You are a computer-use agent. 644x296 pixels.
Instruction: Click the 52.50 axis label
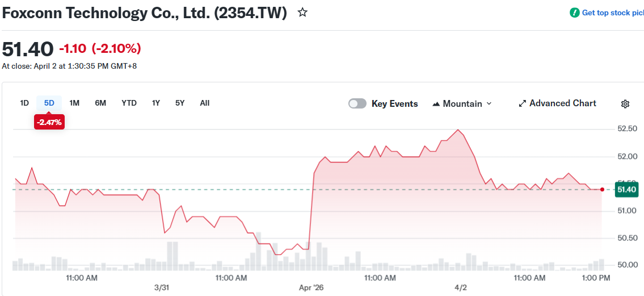coord(627,129)
